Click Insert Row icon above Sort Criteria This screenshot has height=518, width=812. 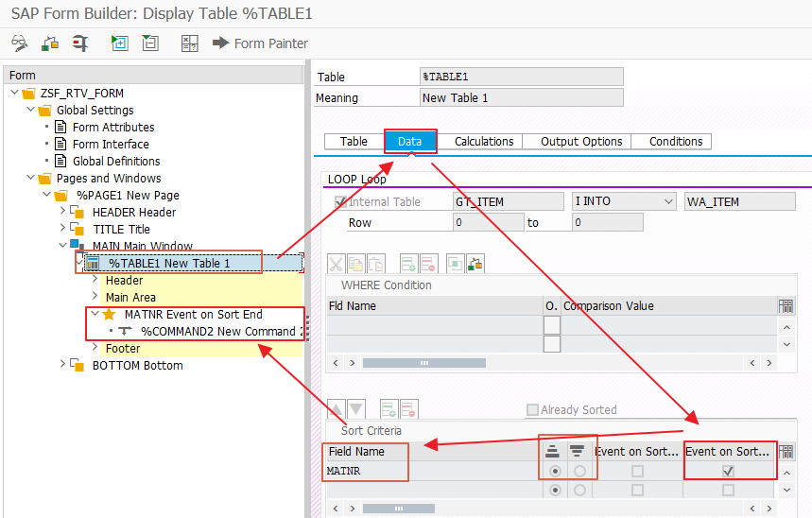click(x=389, y=409)
